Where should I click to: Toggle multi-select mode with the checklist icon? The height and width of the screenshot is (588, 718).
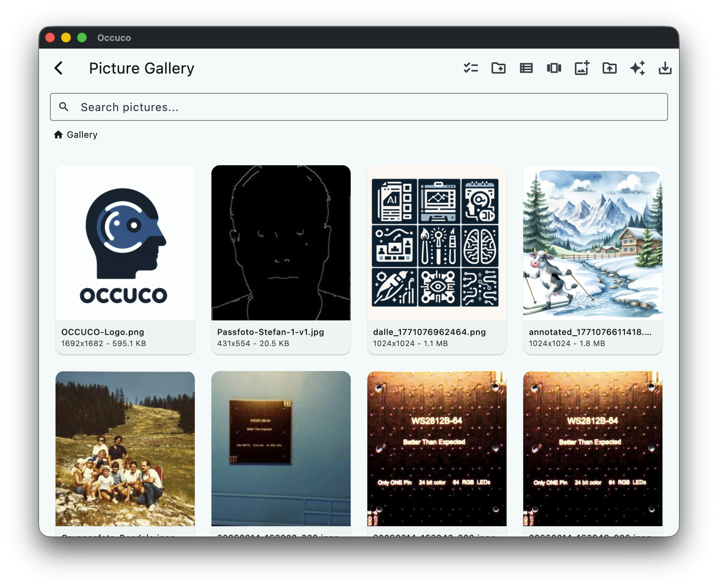tap(471, 68)
